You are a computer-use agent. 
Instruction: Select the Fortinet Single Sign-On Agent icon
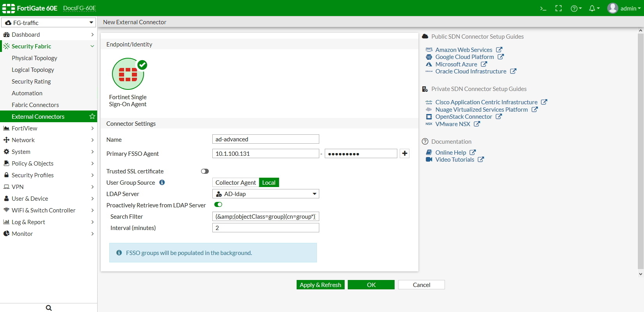coord(128,74)
